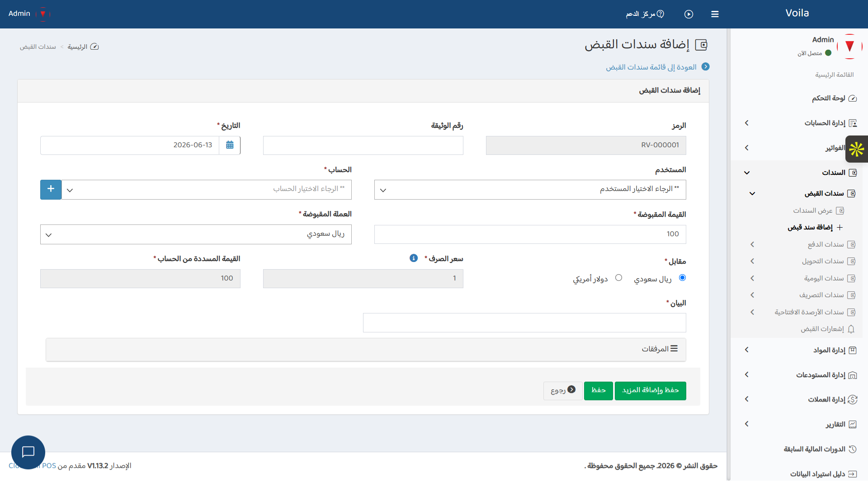The height and width of the screenshot is (481, 868).
Task: Click the play tutorial icon in header
Action: [x=689, y=14]
